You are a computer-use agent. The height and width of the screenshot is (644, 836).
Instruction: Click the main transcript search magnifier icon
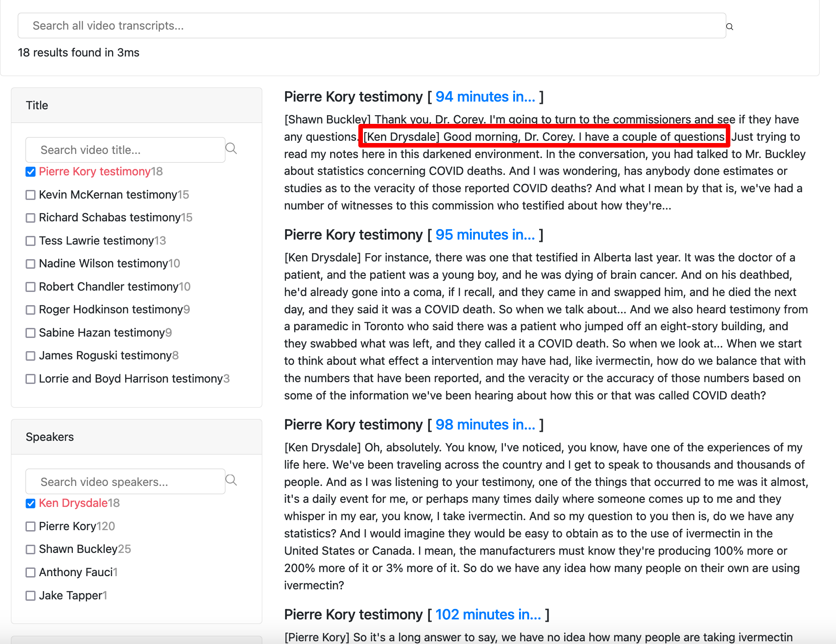tap(729, 26)
